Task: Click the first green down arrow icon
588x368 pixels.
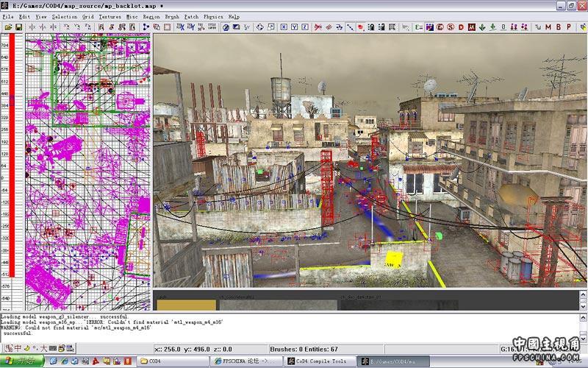Action: (482, 27)
